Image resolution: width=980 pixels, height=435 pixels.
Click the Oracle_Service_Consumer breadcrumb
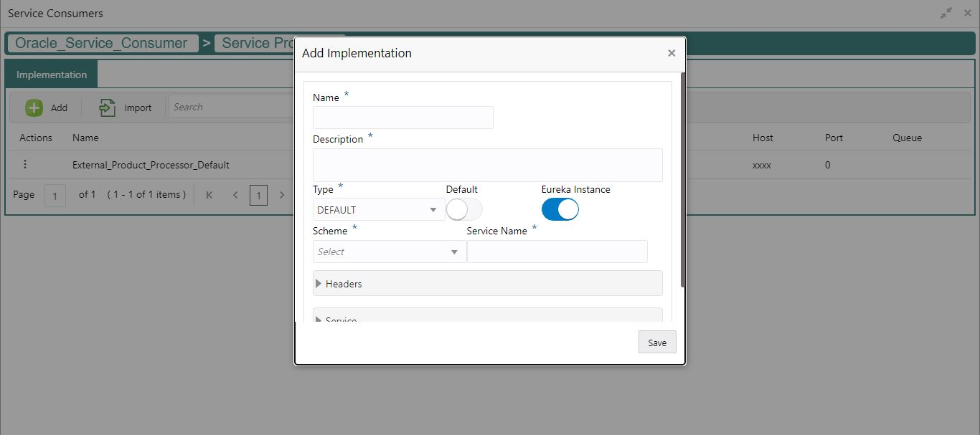[102, 43]
